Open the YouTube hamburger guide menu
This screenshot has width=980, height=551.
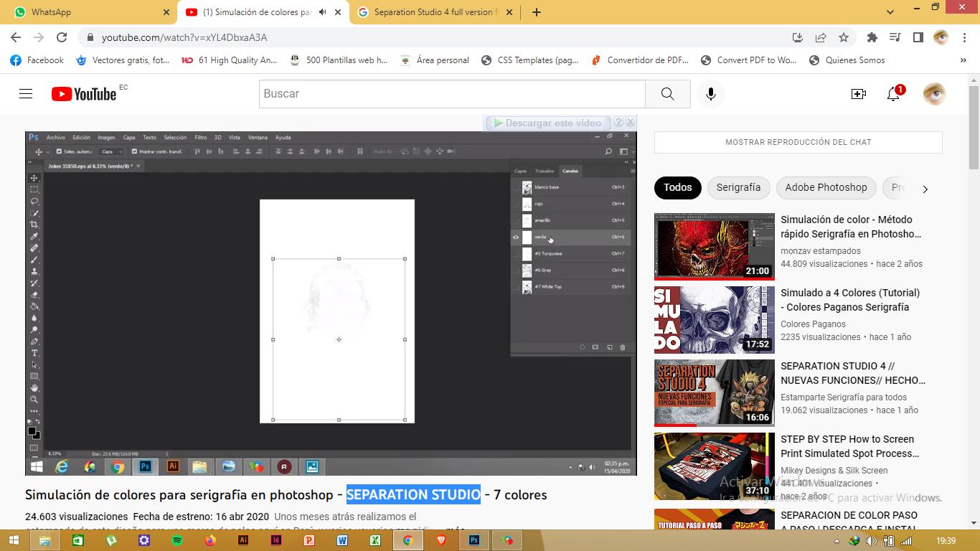click(x=26, y=94)
